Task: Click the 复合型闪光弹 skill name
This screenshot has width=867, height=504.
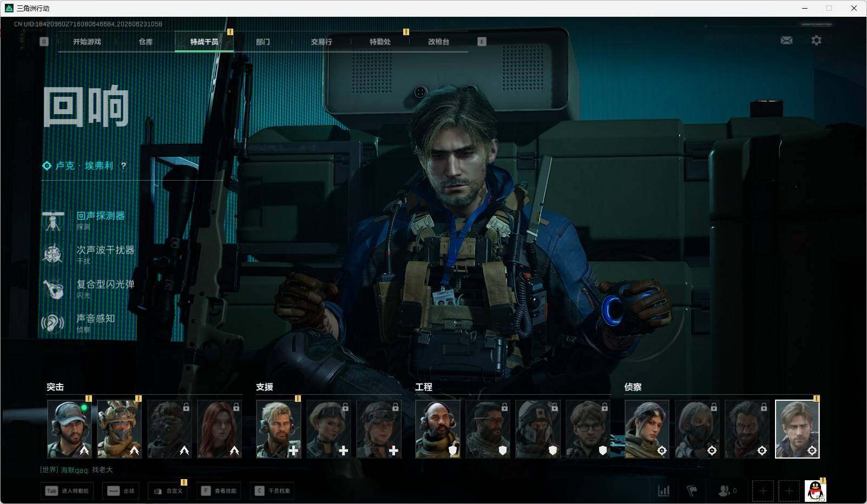Action: click(106, 284)
